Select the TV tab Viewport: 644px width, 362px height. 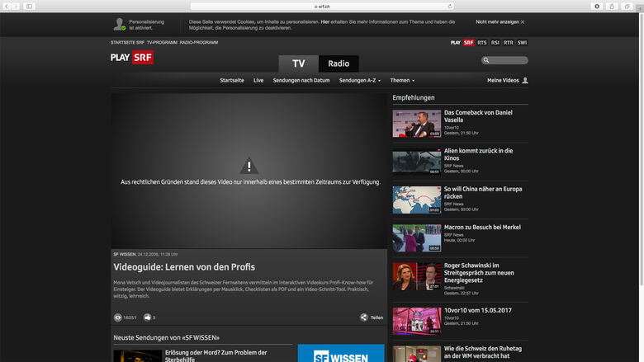[x=299, y=63]
